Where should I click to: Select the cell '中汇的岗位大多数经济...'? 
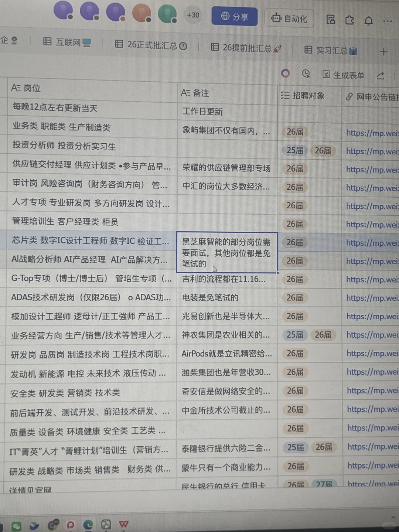tap(227, 186)
